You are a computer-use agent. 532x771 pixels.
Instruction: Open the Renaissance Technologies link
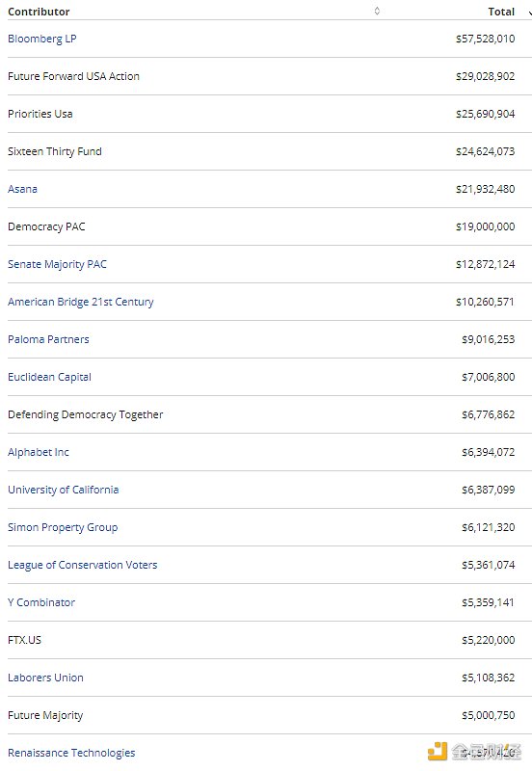pyautogui.click(x=71, y=753)
